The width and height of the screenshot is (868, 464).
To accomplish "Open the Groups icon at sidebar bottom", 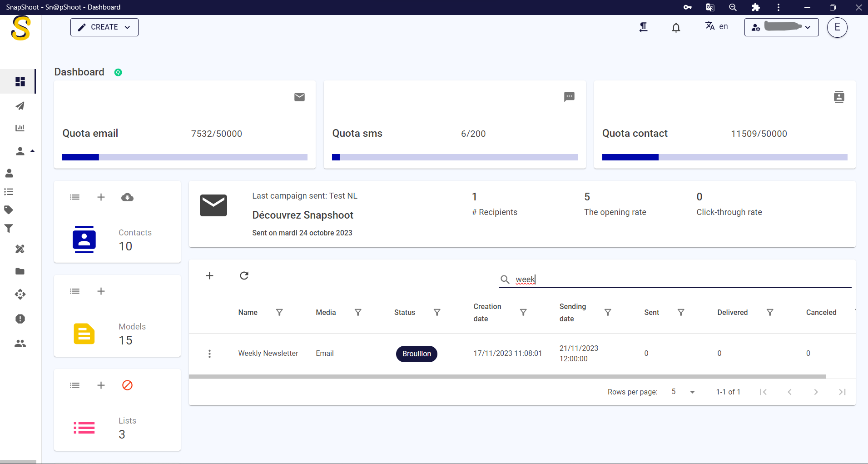I will pyautogui.click(x=20, y=344).
